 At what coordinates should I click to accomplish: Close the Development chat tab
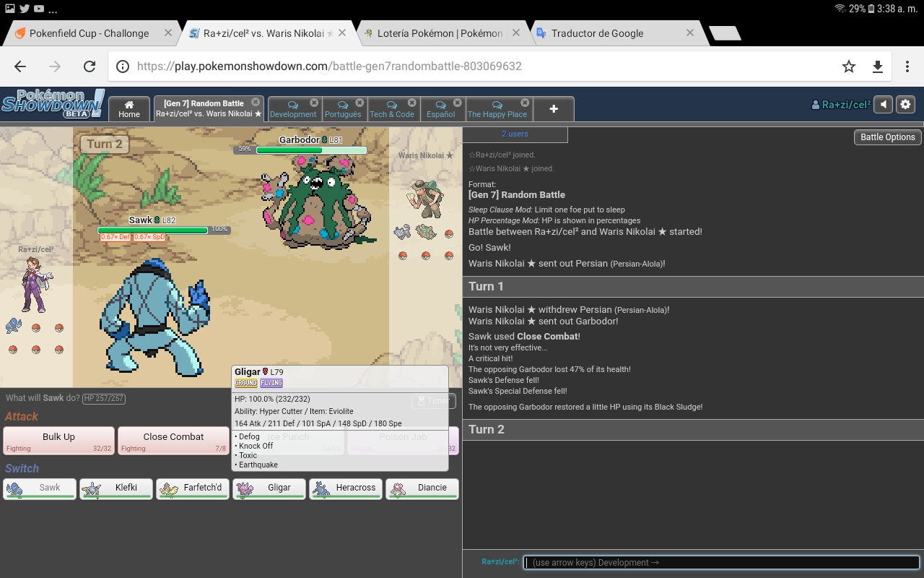pos(314,103)
